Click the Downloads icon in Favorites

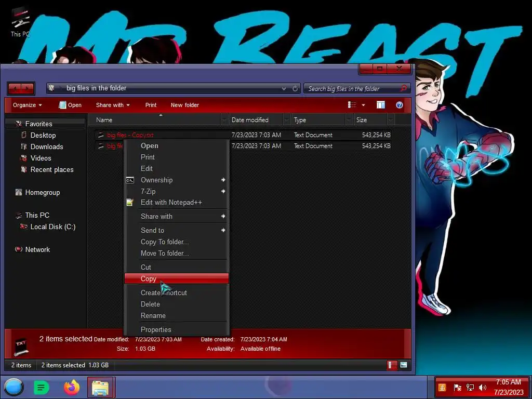point(24,147)
